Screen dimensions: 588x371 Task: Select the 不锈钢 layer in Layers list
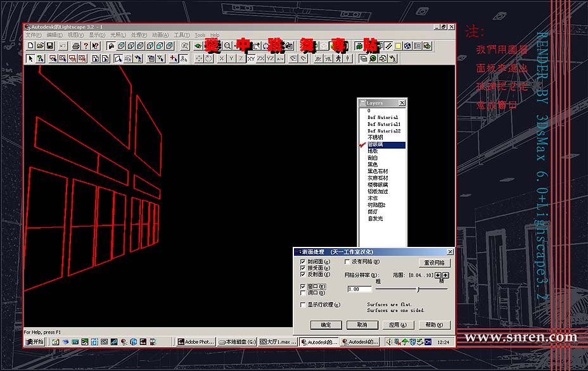375,137
